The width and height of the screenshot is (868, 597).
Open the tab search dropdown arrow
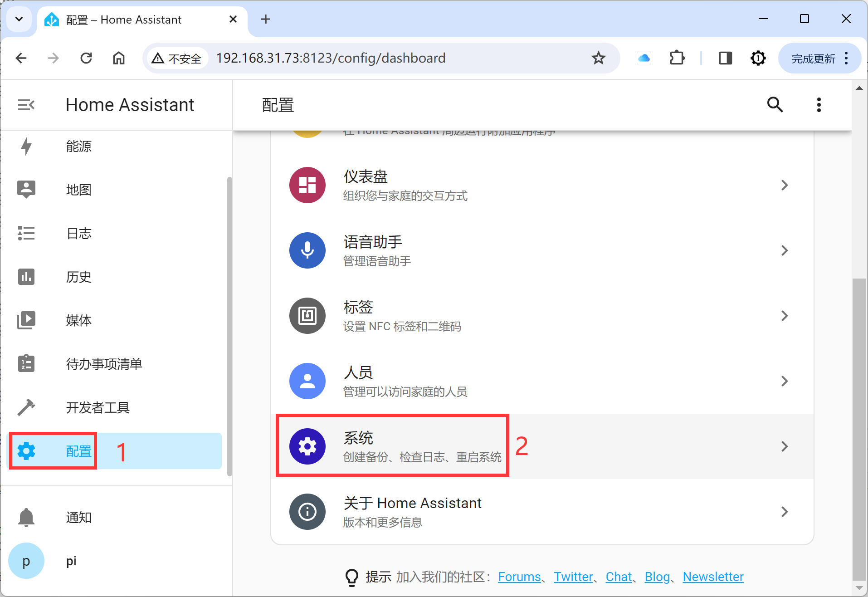pos(19,19)
